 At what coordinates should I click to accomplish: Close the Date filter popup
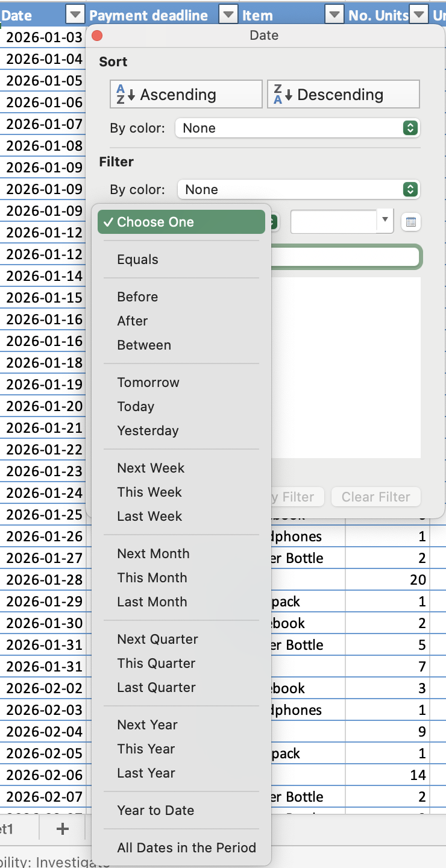[x=96, y=36]
